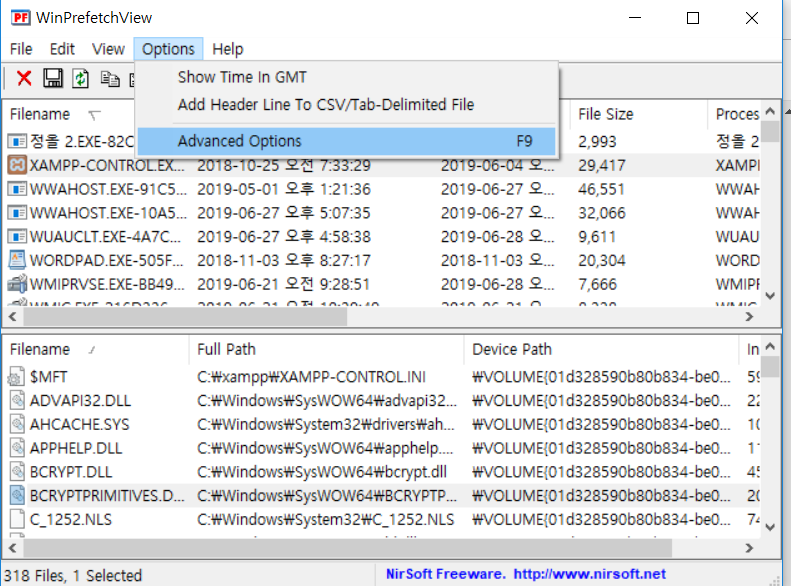Screen dimensions: 791x586
Task: Click upper pane vertical scrollbar up arrow
Action: [x=770, y=111]
